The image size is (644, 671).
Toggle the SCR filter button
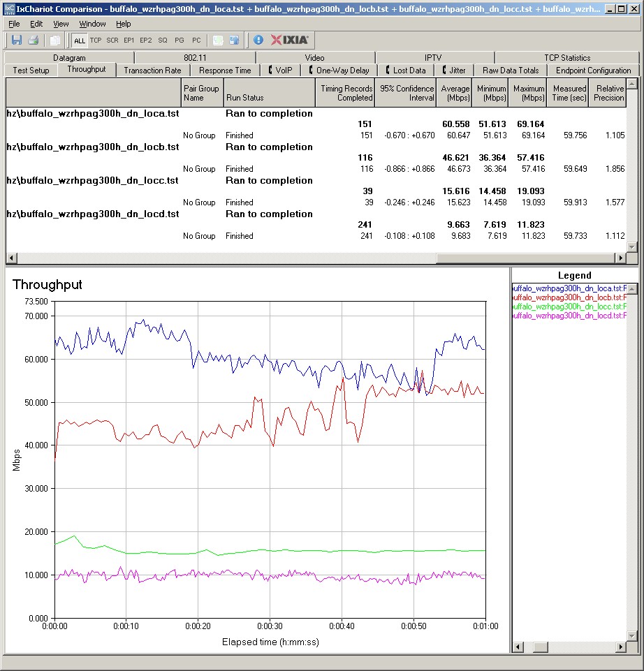pos(112,40)
